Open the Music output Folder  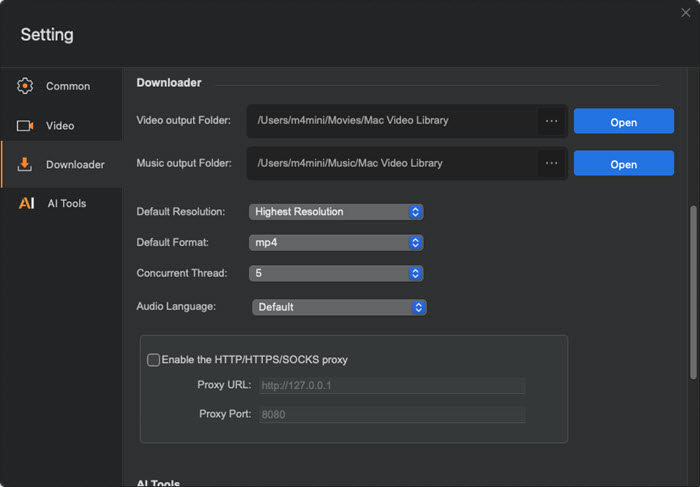[x=624, y=163]
